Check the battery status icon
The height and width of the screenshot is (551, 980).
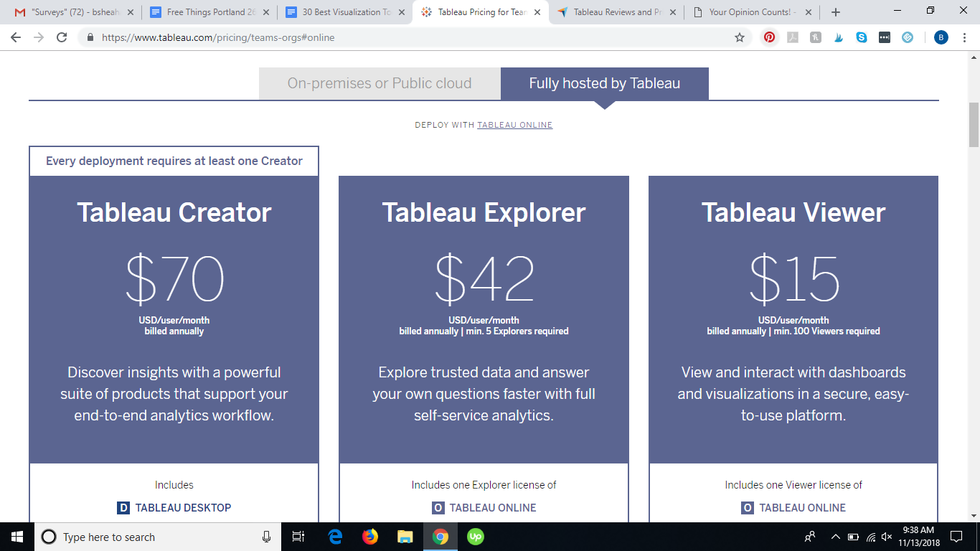click(x=853, y=537)
